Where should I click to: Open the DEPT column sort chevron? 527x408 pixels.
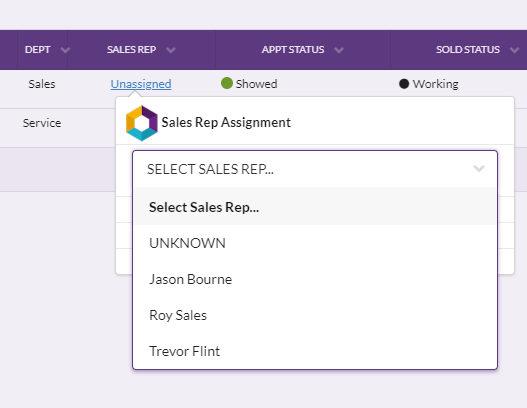65,50
